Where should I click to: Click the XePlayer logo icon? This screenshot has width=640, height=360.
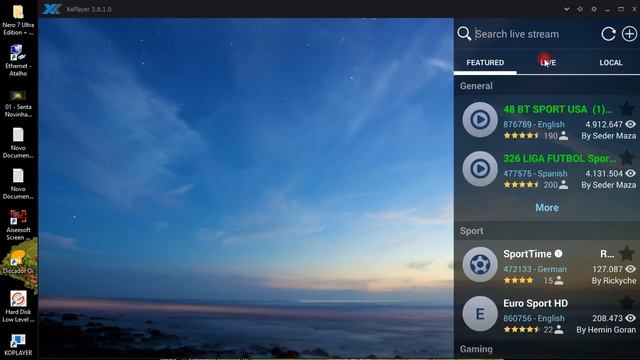pyautogui.click(x=52, y=9)
